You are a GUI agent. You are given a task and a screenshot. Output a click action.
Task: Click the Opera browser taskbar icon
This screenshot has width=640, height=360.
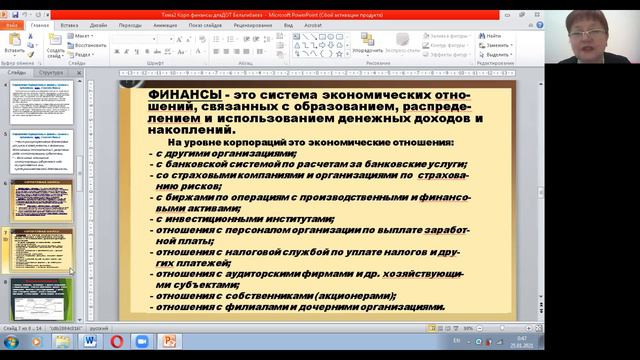tap(116, 341)
